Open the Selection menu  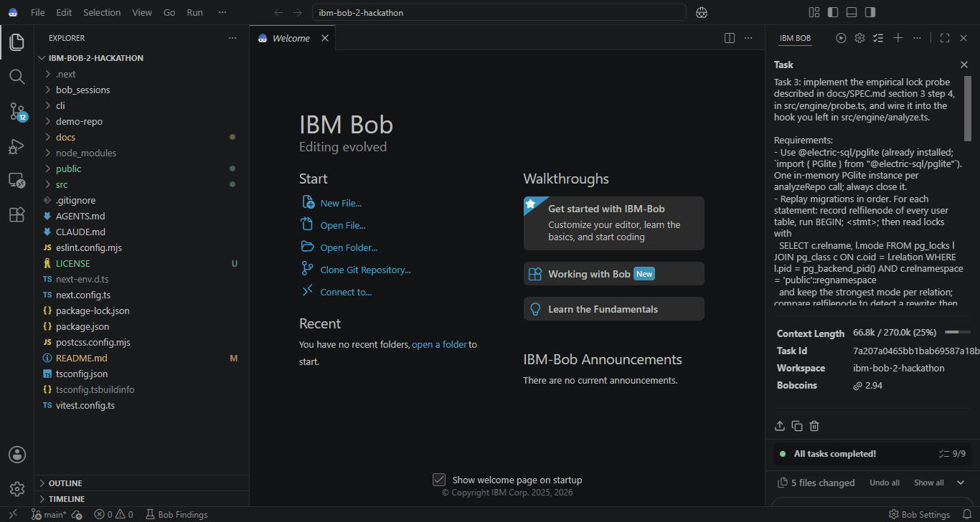pos(102,12)
